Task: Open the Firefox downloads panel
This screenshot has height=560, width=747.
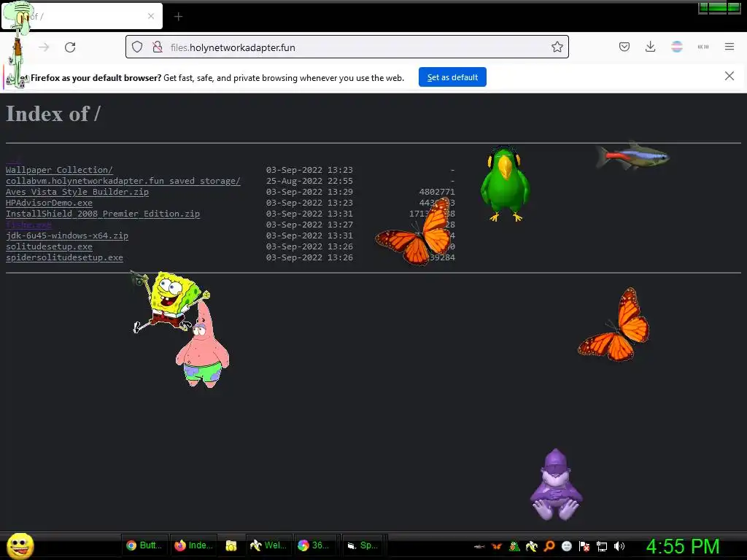Action: (650, 47)
